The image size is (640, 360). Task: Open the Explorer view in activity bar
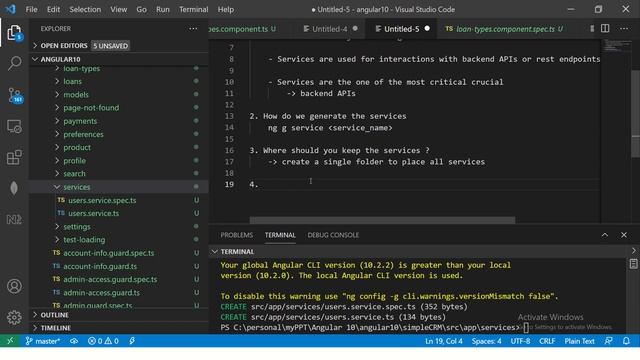(x=14, y=33)
